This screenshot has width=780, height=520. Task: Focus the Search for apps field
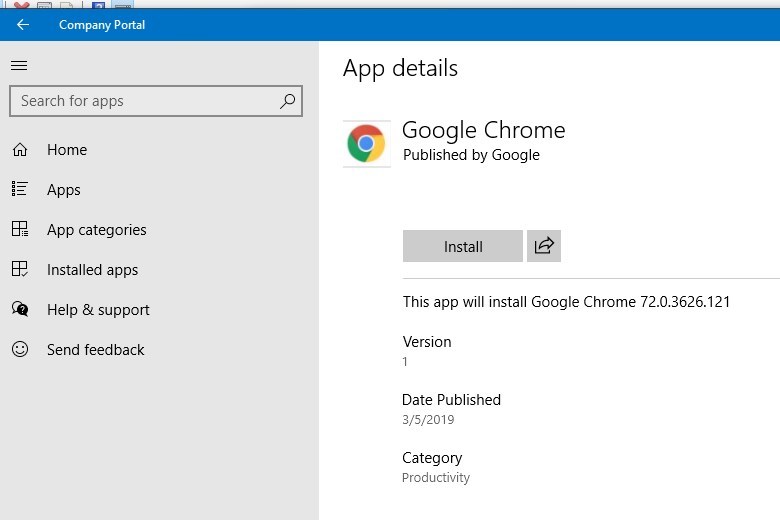(x=156, y=101)
